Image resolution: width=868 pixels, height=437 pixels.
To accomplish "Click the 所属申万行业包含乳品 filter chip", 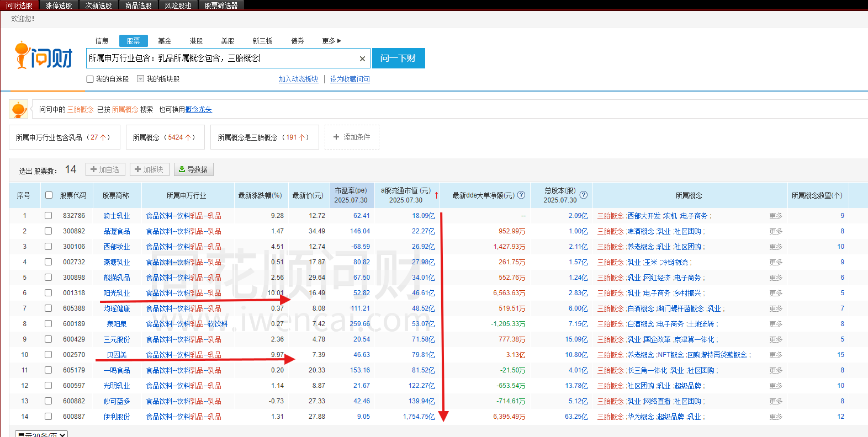I will 64,137.
